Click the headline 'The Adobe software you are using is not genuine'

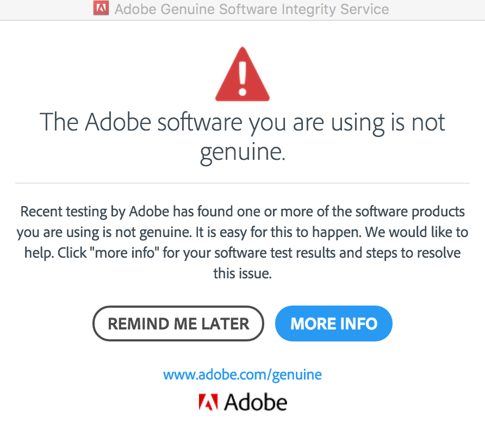[242, 136]
